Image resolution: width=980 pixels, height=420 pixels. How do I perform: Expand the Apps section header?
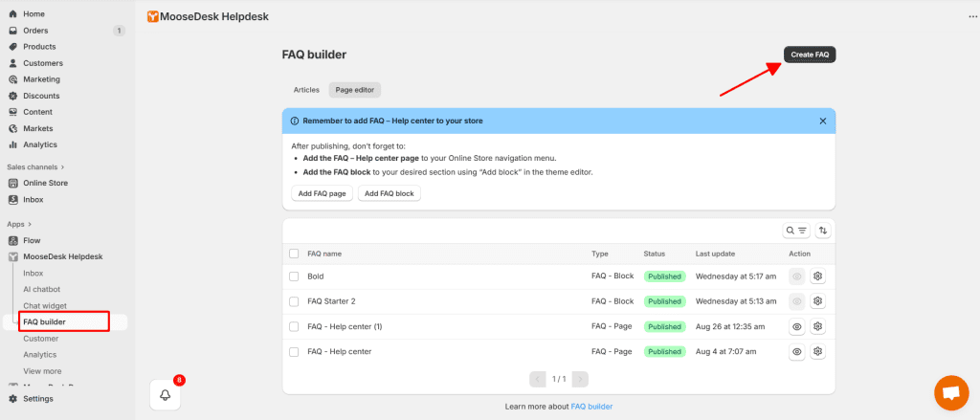19,224
